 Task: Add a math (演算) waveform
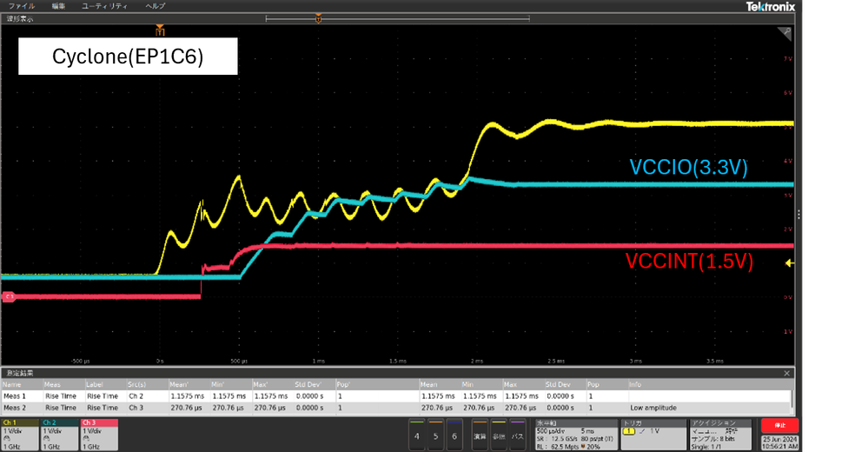click(480, 435)
